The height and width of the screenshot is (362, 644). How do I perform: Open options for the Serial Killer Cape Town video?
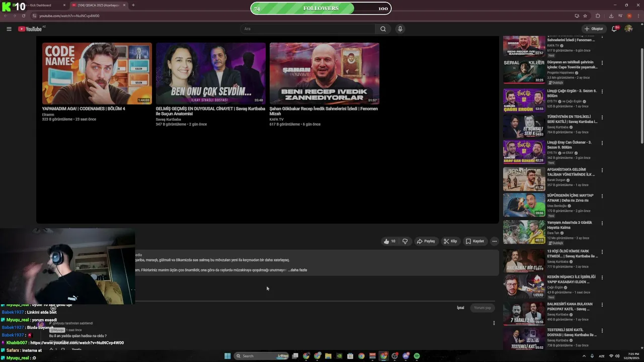tap(602, 63)
